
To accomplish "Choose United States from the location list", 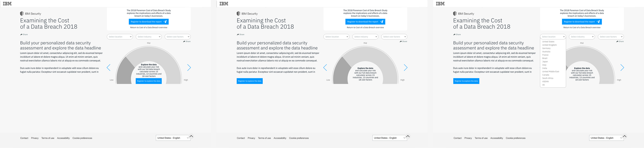I will (548, 42).
